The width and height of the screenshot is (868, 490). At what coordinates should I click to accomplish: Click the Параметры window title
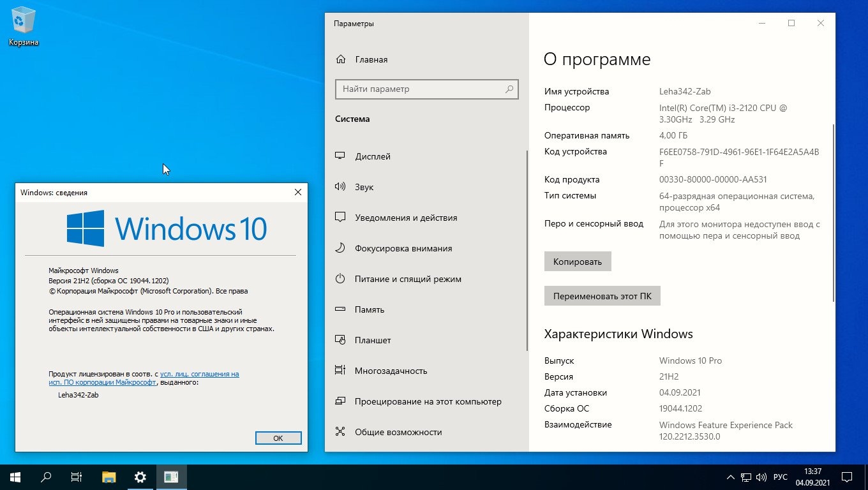354,24
